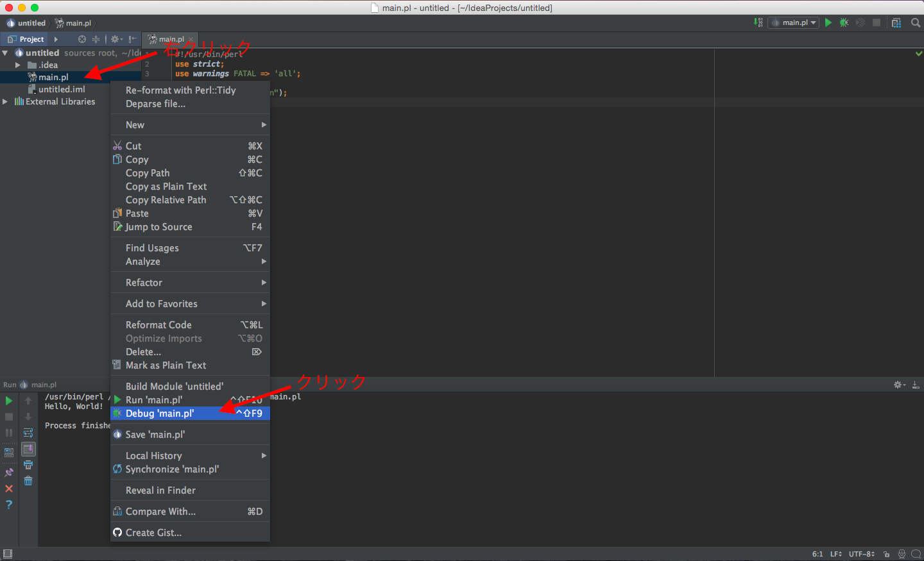Viewport: 924px width, 561px height.
Task: Click the untitled breadcrumb in navigation bar
Action: (x=31, y=23)
